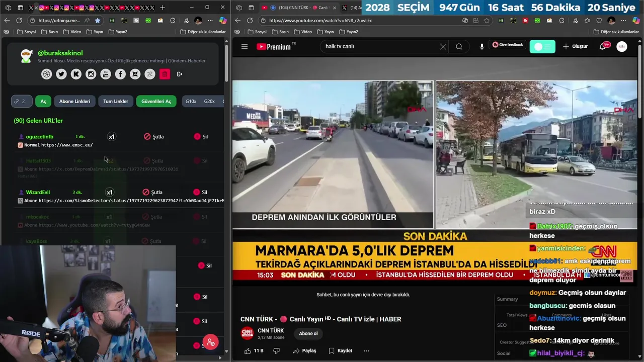Screen dimensions: 644x362
Task: Select the G20x option
Action: (209, 101)
